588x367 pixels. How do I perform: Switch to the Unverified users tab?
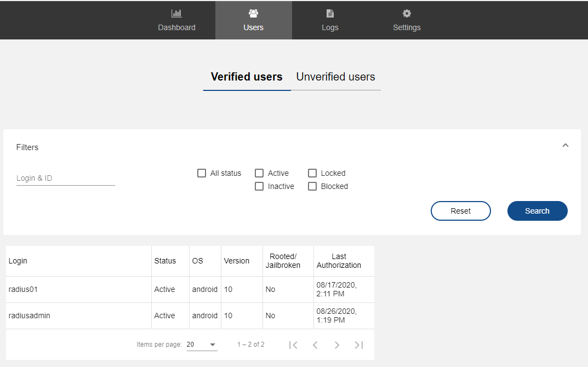tap(335, 77)
